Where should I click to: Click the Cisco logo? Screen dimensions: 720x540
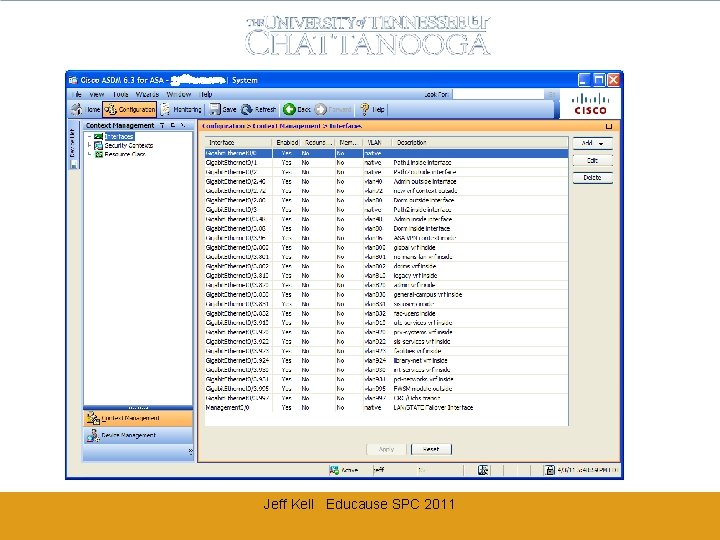tap(591, 104)
